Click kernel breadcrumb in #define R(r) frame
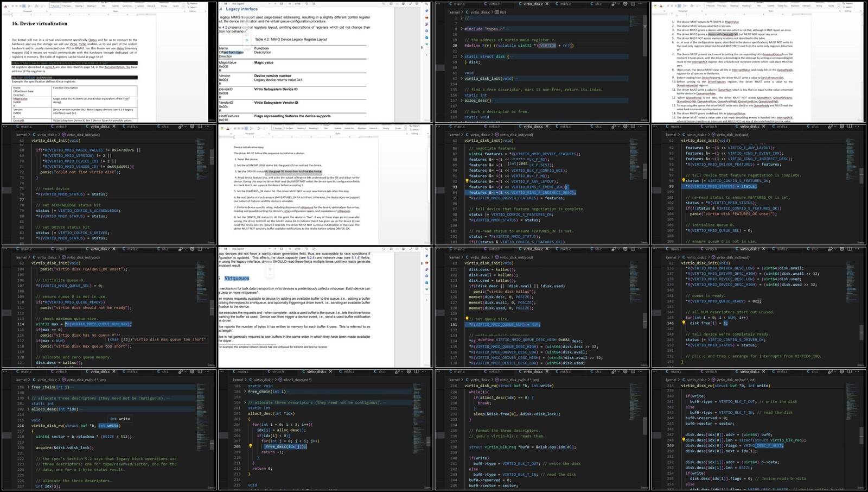Screen dimensions: 868x492 click(x=454, y=12)
